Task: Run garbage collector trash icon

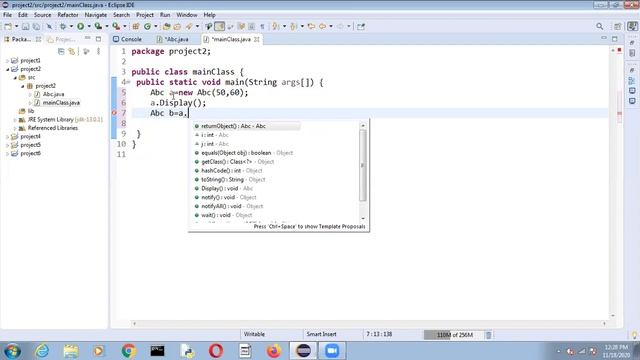Action: coord(489,335)
